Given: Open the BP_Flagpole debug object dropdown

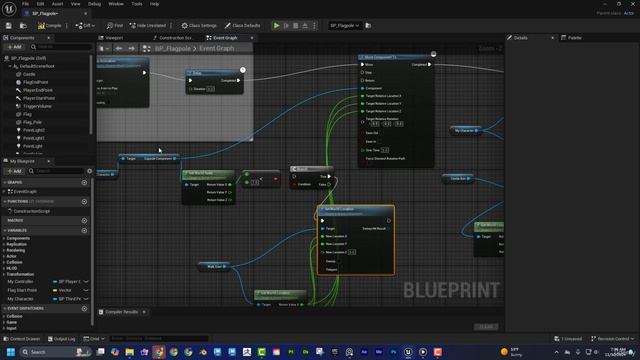Looking at the screenshot, I should point(344,26).
